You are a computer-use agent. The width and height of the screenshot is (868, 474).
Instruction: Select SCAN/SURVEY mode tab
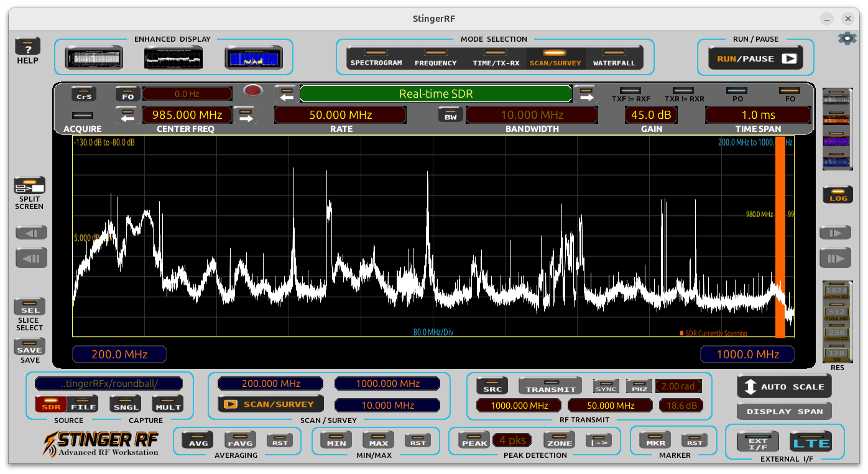[555, 58]
